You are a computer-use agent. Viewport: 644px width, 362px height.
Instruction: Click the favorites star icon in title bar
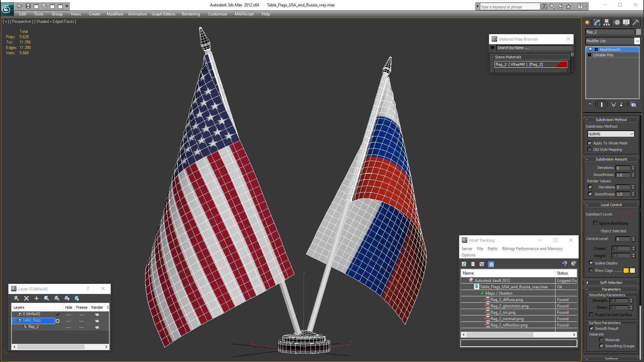point(569,6)
